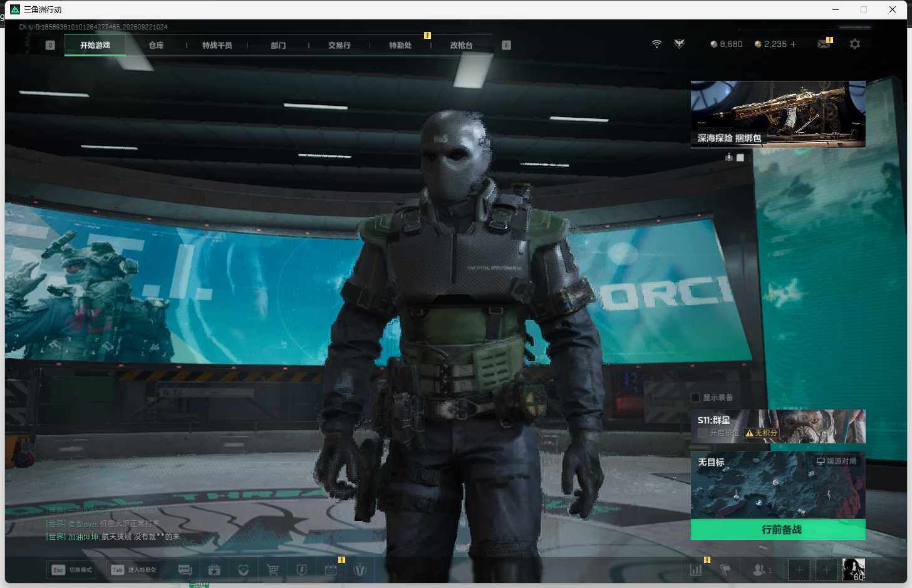This screenshot has width=912, height=588.
Task: Open the winged emblem icon in bottom bar
Action: coord(360,570)
